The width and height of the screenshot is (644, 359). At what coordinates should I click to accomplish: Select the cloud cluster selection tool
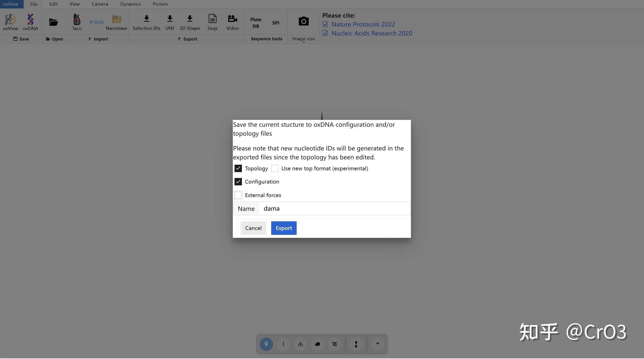(x=318, y=344)
